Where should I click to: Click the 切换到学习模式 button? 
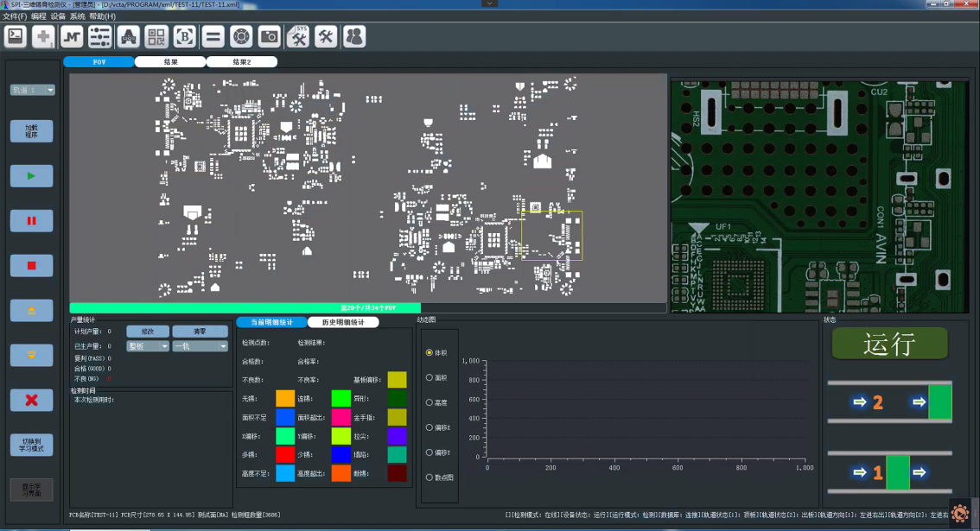point(32,445)
